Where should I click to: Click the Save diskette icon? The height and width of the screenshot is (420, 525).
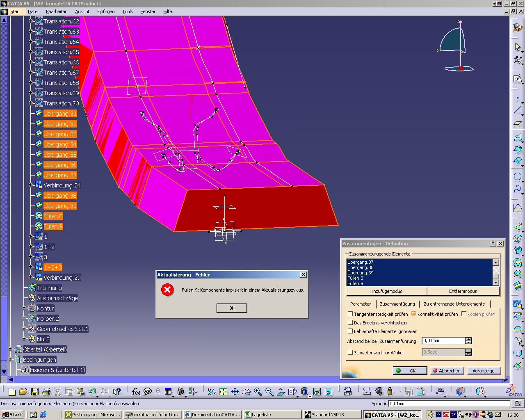[x=35, y=392]
